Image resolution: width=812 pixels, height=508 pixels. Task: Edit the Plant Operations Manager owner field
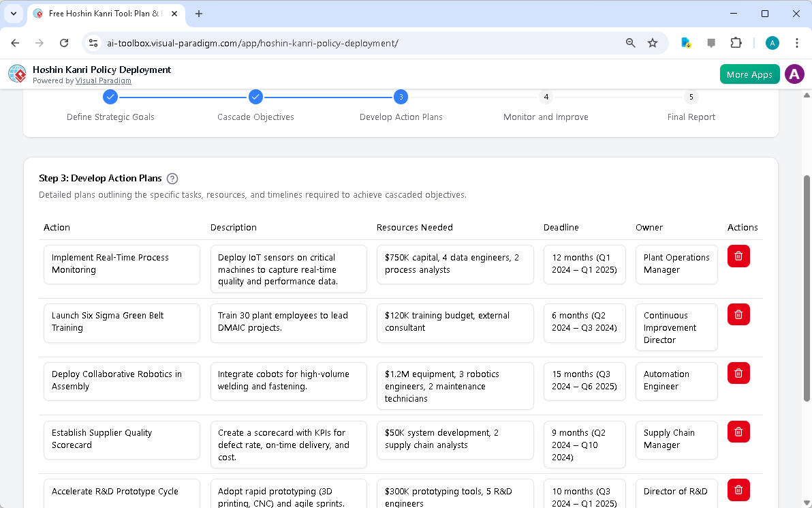coord(676,265)
